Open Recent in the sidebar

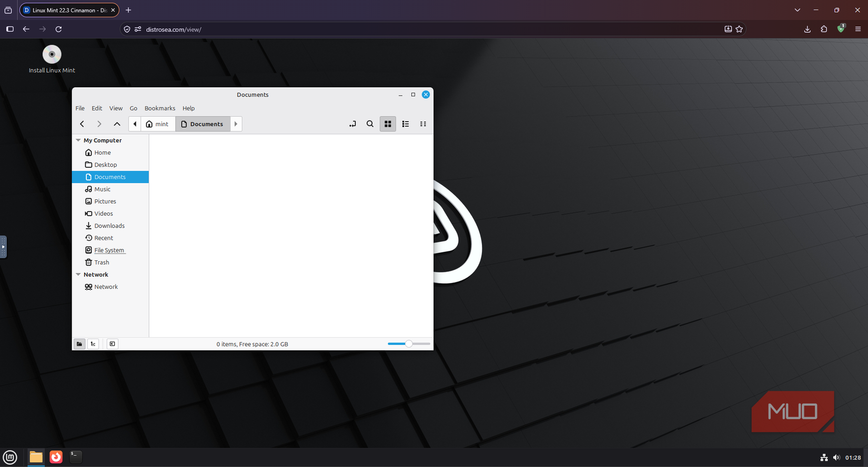(x=110, y=238)
